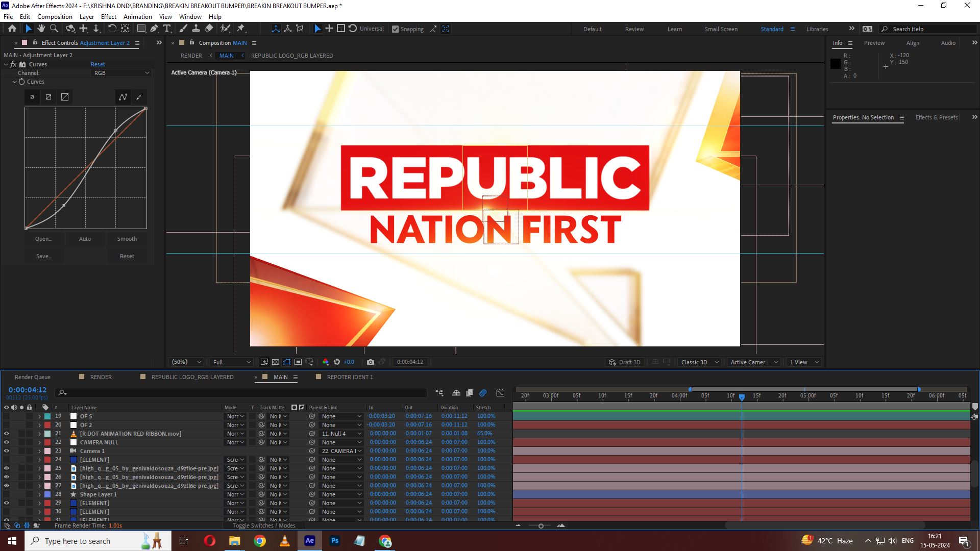This screenshot has height=551, width=980.
Task: Click the Smooth button in Curves
Action: coord(127,239)
